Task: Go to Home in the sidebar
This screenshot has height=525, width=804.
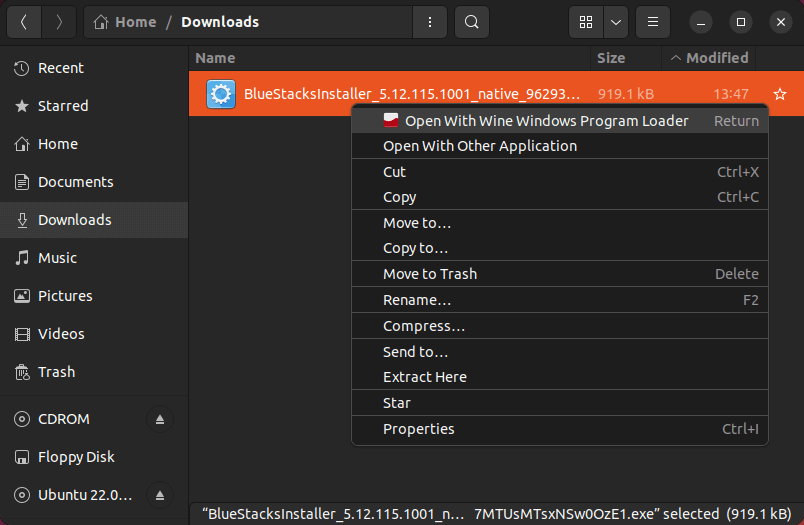Action: [x=94, y=144]
